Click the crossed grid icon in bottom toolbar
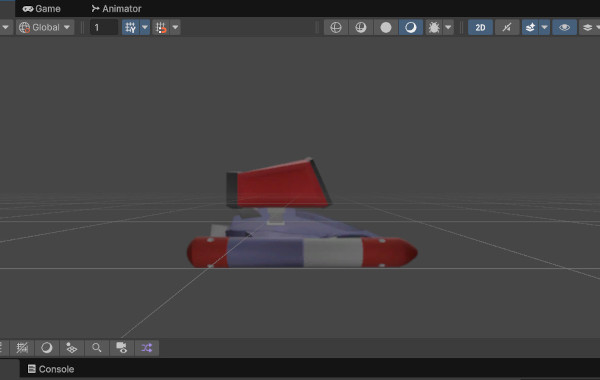 [22, 348]
